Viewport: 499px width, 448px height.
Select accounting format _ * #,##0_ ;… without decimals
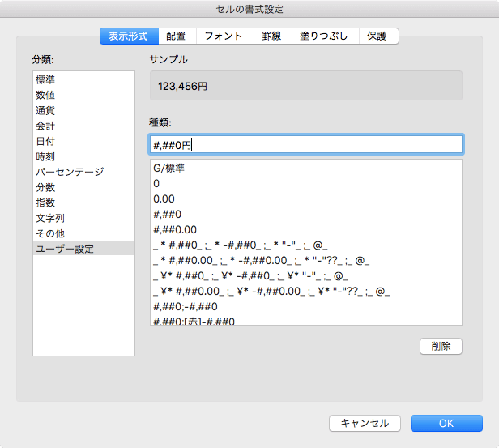306,245
